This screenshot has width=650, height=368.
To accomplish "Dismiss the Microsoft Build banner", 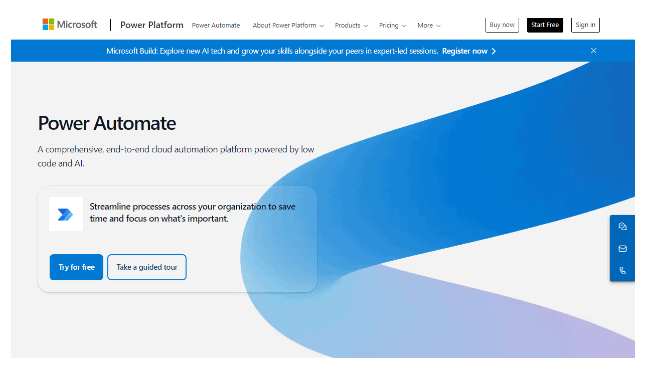I will 593,51.
